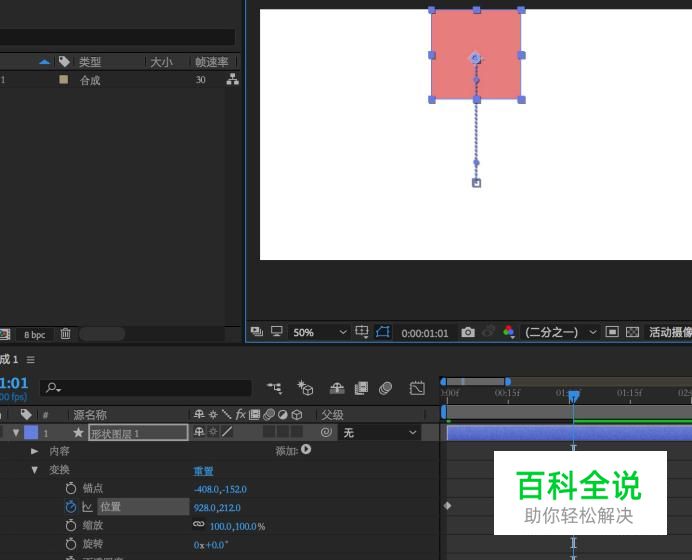Viewport: 692px width, 560px height.
Task: Collapse the 形状图层 1 layer
Action: click(x=16, y=433)
